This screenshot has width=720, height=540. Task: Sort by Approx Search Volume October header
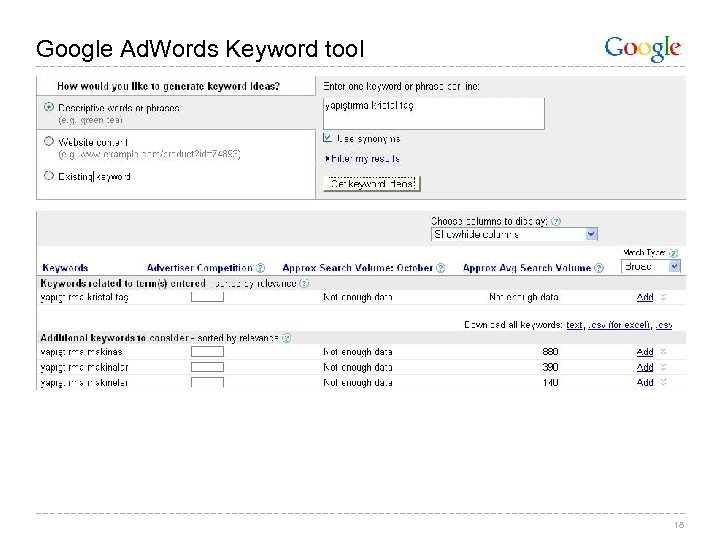tap(358, 268)
